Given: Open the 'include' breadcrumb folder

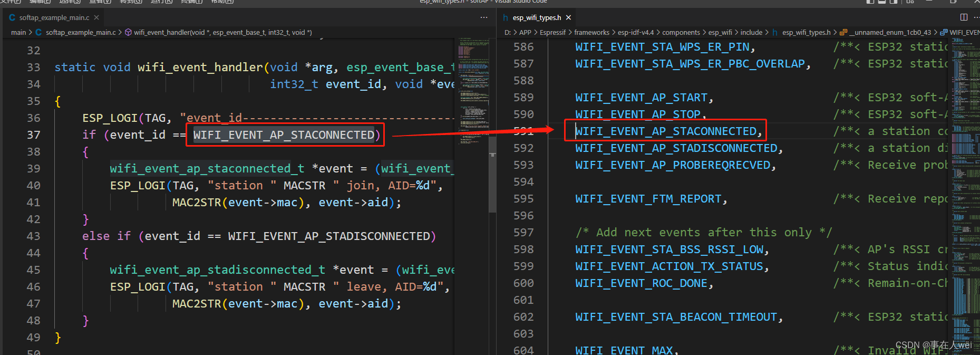Looking at the screenshot, I should [x=751, y=32].
